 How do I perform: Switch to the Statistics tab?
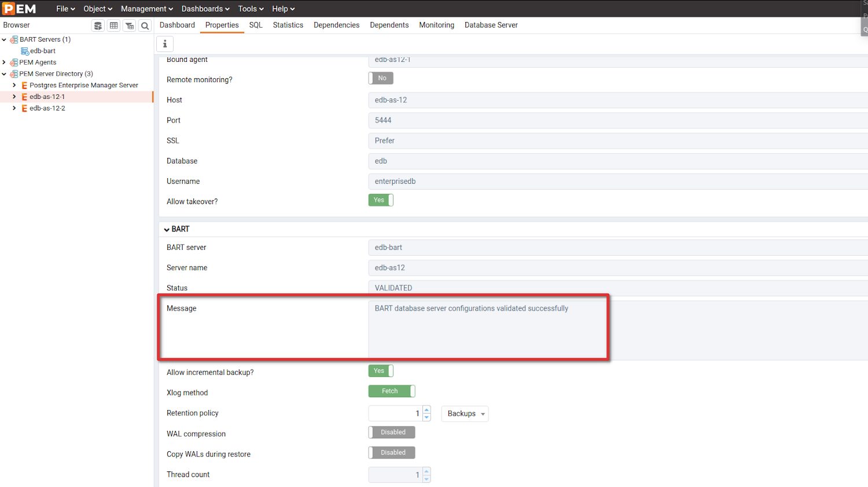click(288, 25)
